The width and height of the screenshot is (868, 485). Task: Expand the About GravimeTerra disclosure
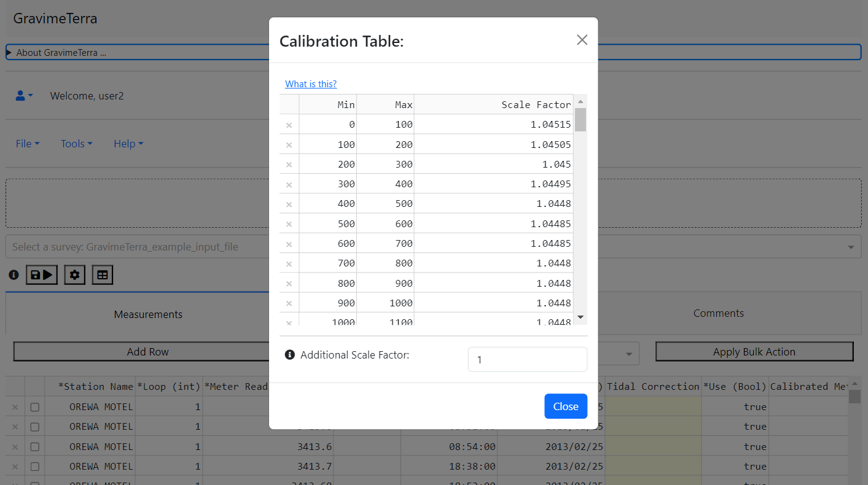coord(433,52)
